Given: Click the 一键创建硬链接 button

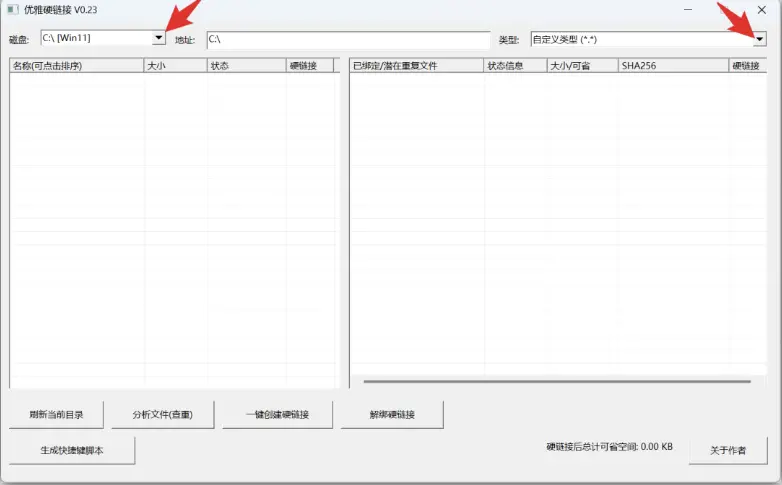Looking at the screenshot, I should (x=277, y=415).
